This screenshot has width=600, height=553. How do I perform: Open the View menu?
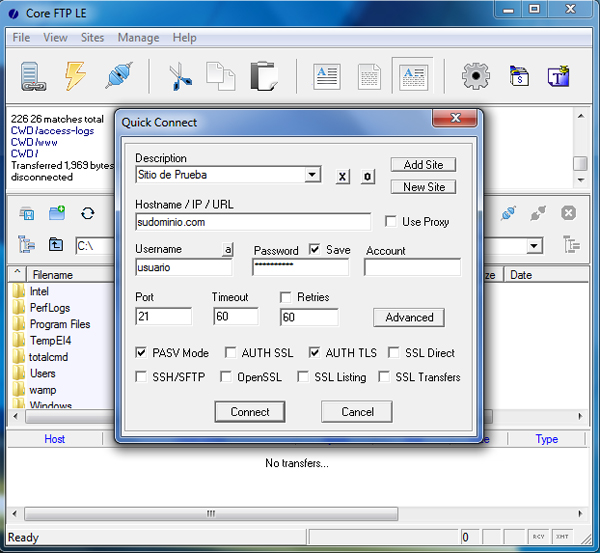point(55,38)
